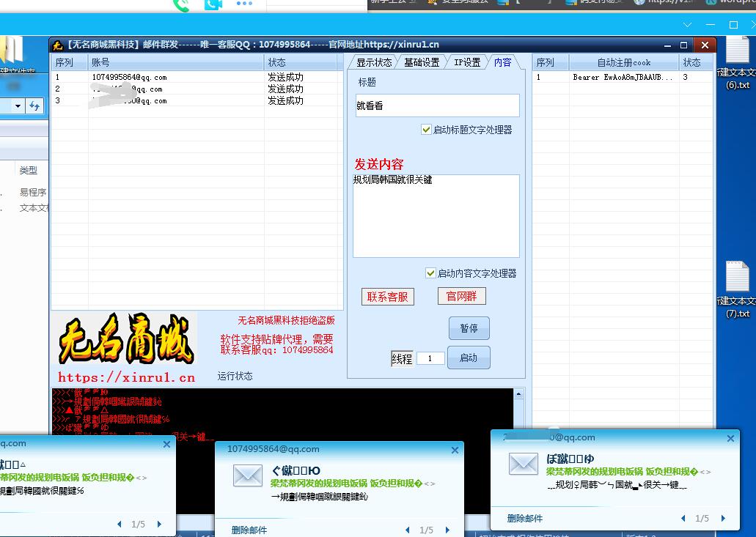Open the subject line in the 1074995864@qq.com notification
Viewport: 756px width, 537px height.
pyautogui.click(x=296, y=470)
